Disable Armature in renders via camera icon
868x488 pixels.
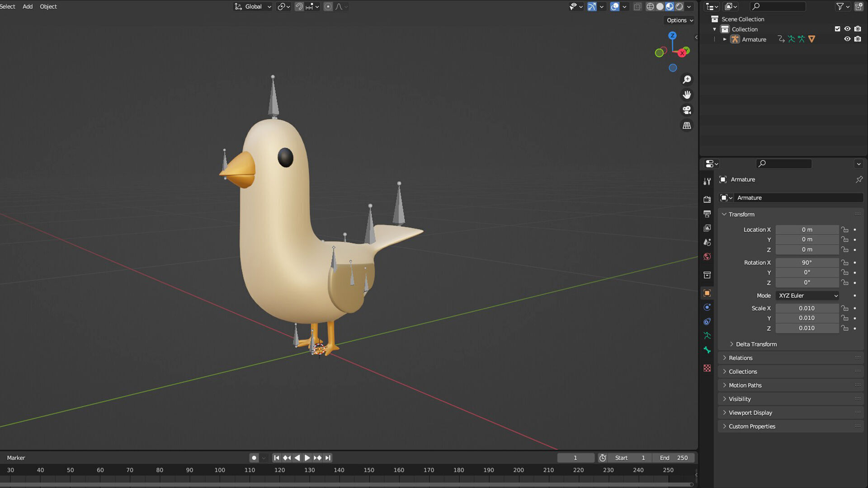(x=858, y=39)
